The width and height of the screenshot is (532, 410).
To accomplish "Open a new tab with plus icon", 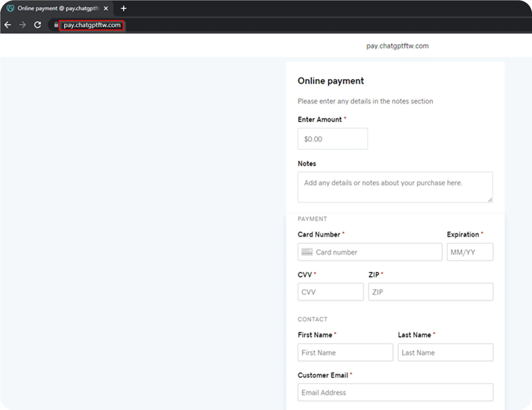I will pyautogui.click(x=124, y=9).
